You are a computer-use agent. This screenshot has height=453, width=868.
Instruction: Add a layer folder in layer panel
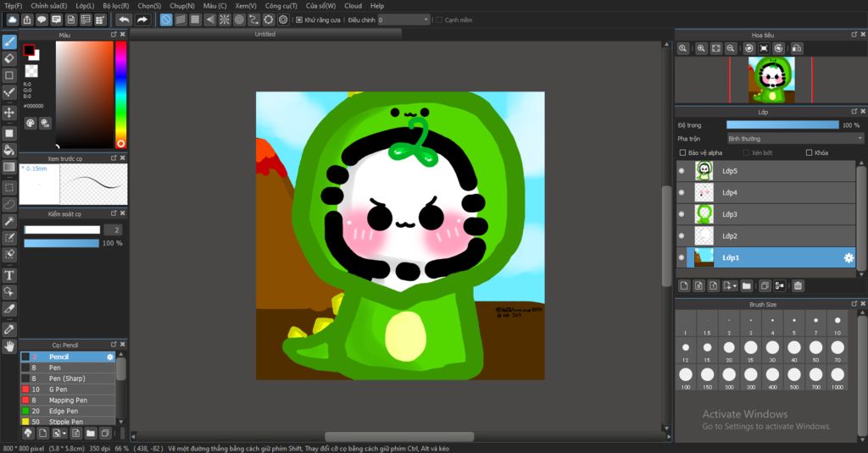746,286
